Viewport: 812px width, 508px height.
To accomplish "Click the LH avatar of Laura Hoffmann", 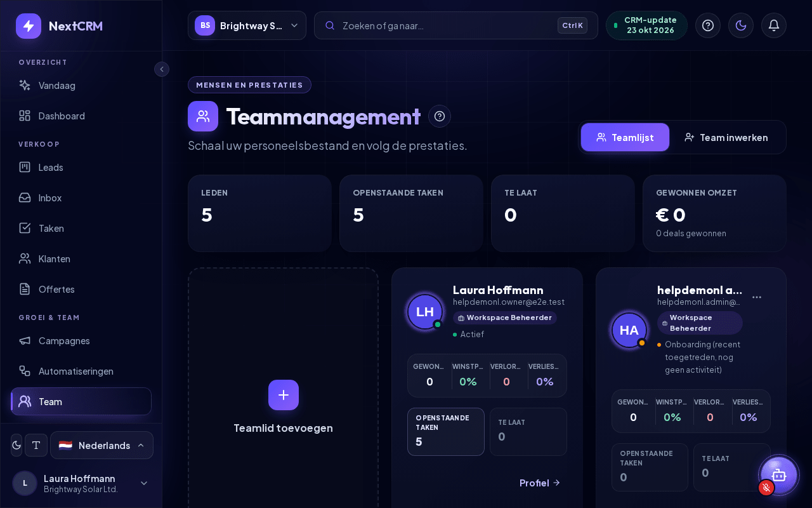I will [x=425, y=312].
